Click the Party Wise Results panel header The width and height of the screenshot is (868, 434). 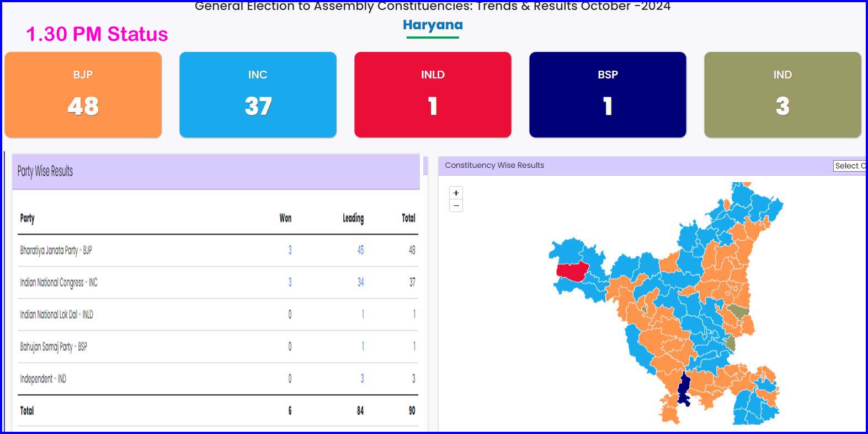click(x=45, y=171)
